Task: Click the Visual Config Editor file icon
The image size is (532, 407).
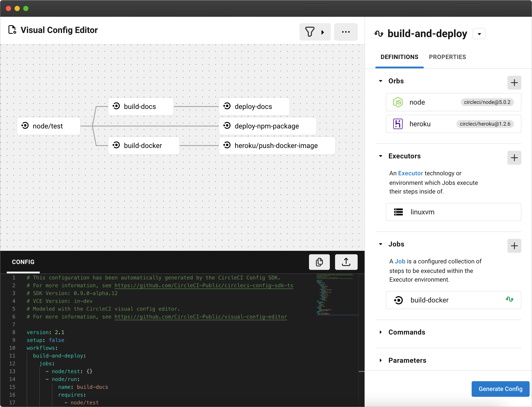Action: (x=12, y=30)
